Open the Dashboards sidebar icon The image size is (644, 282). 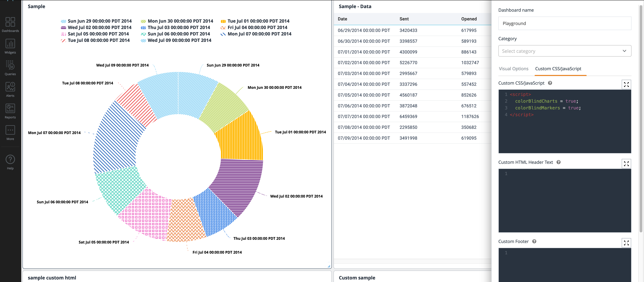pyautogui.click(x=10, y=24)
